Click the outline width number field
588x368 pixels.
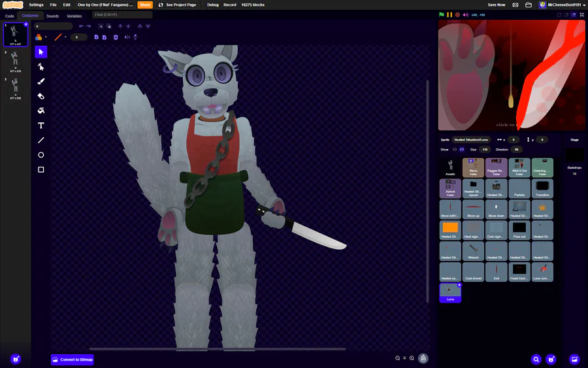[x=79, y=37]
